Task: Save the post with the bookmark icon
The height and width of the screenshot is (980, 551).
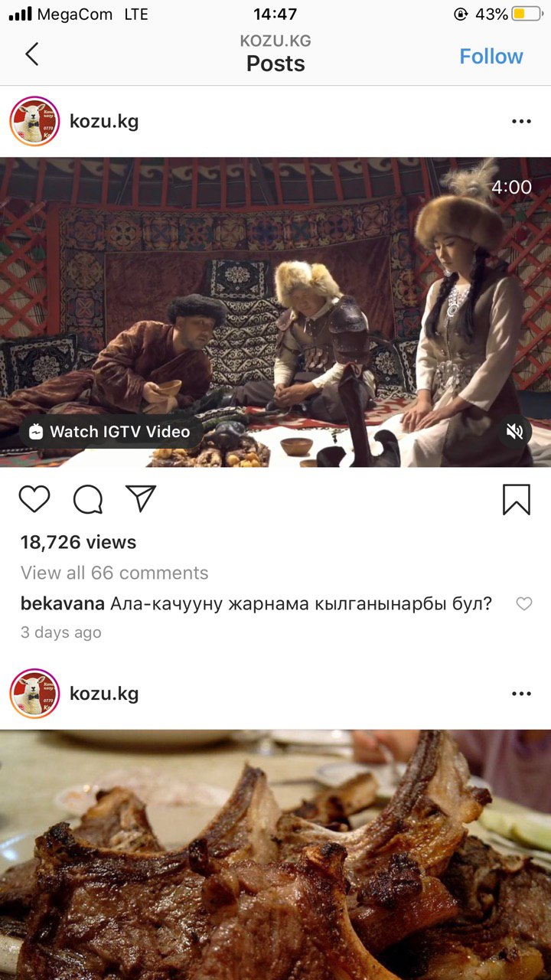Action: pos(517,499)
